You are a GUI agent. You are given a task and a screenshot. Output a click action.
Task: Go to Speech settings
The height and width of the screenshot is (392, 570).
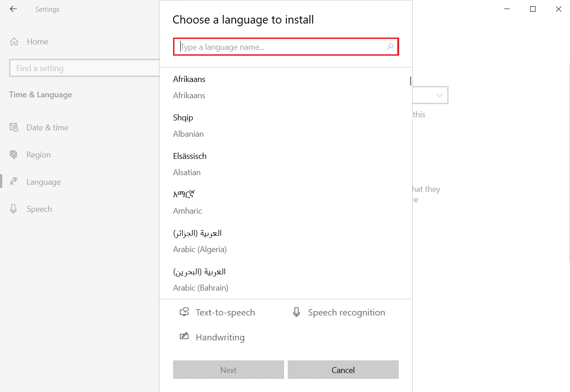(x=39, y=209)
